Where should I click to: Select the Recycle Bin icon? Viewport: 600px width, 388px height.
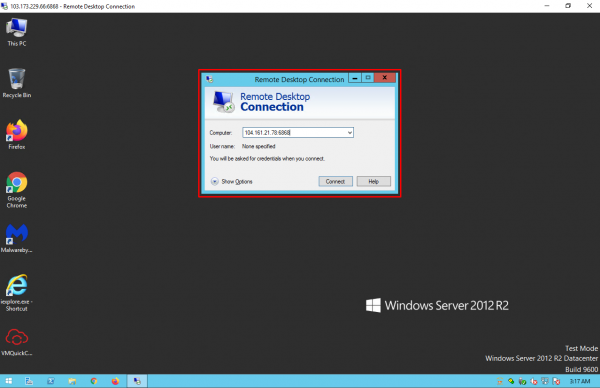pyautogui.click(x=17, y=83)
